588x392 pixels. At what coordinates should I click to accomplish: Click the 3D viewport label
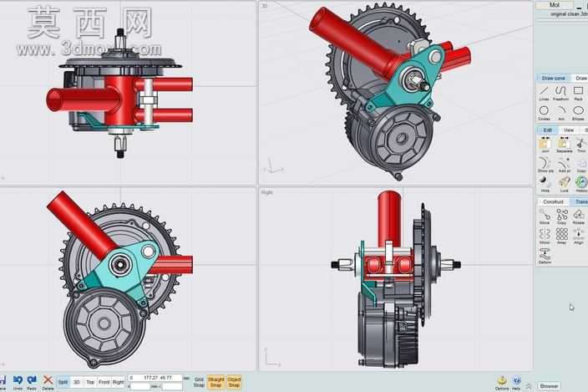265,6
